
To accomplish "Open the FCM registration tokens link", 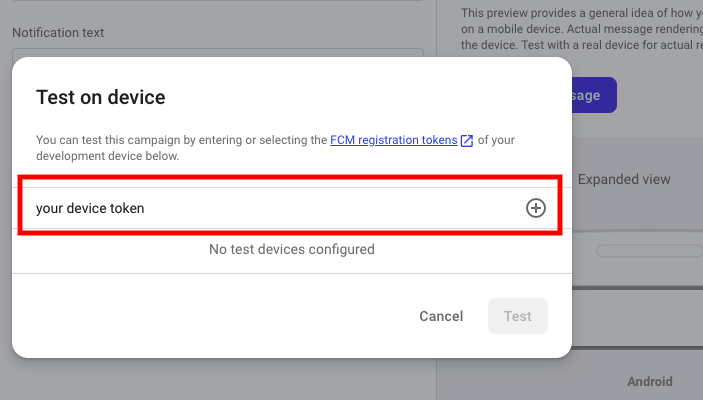I will coord(393,140).
